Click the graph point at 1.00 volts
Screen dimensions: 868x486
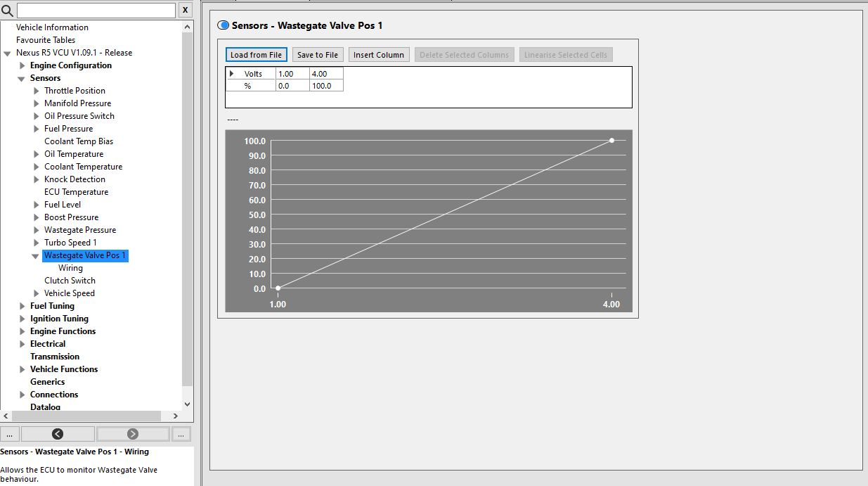278,288
